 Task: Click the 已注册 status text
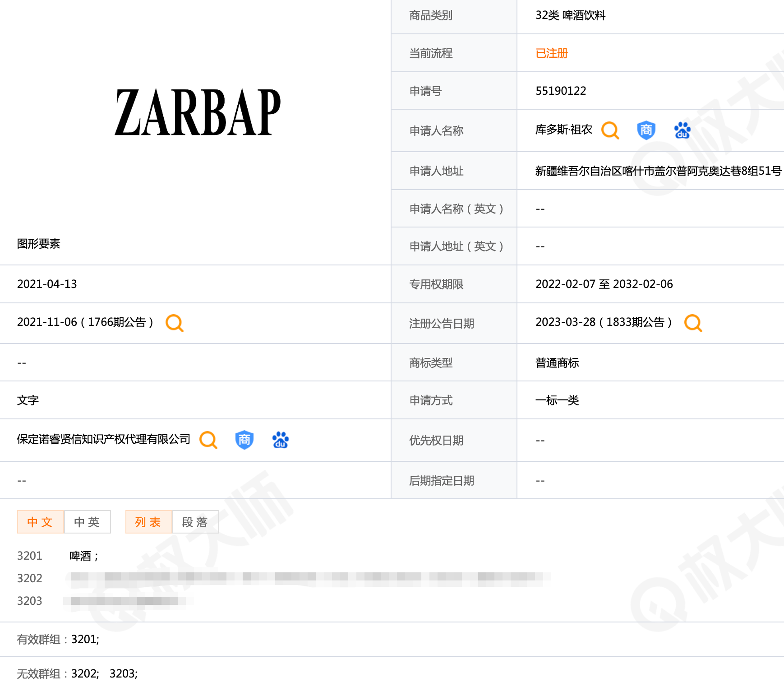pos(551,53)
